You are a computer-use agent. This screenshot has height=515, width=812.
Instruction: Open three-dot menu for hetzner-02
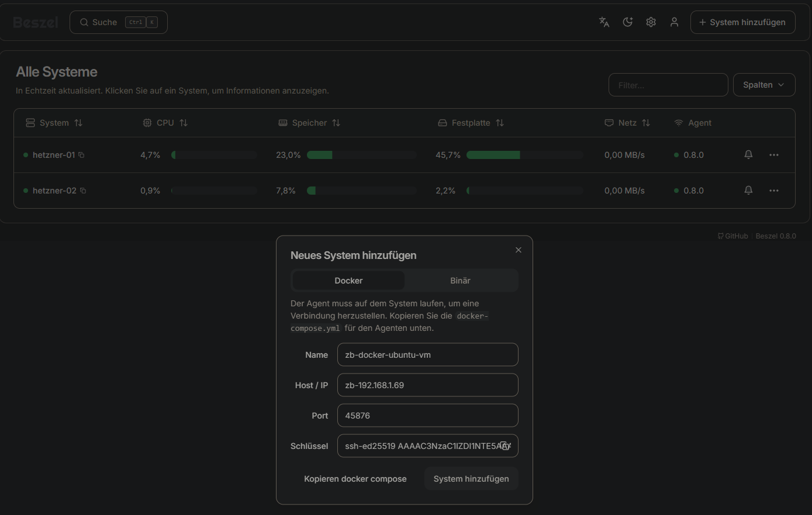774,191
